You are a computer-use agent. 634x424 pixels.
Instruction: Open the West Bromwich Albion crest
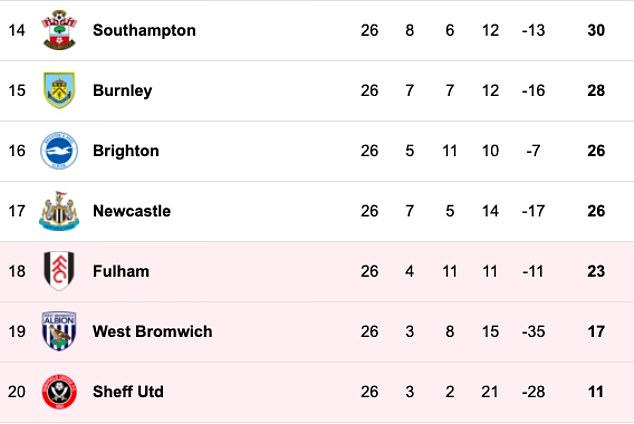pos(59,331)
